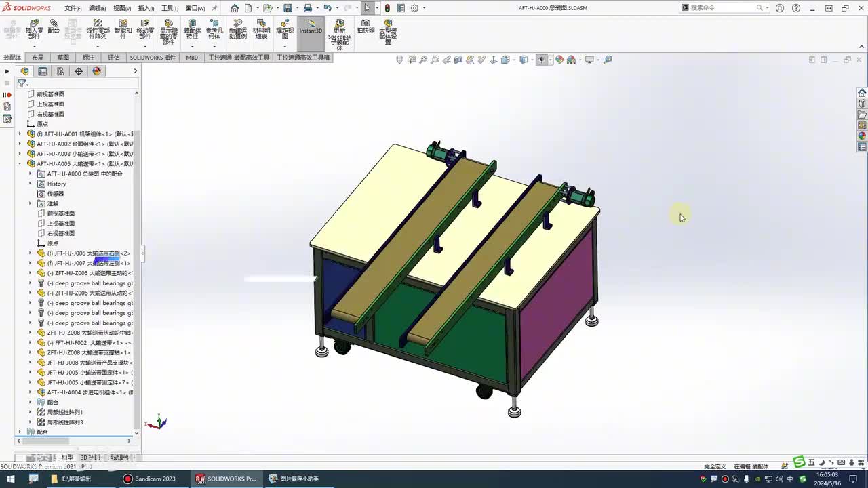Click Show Hidden Components tool
This screenshot has width=868, height=488.
coord(168,33)
